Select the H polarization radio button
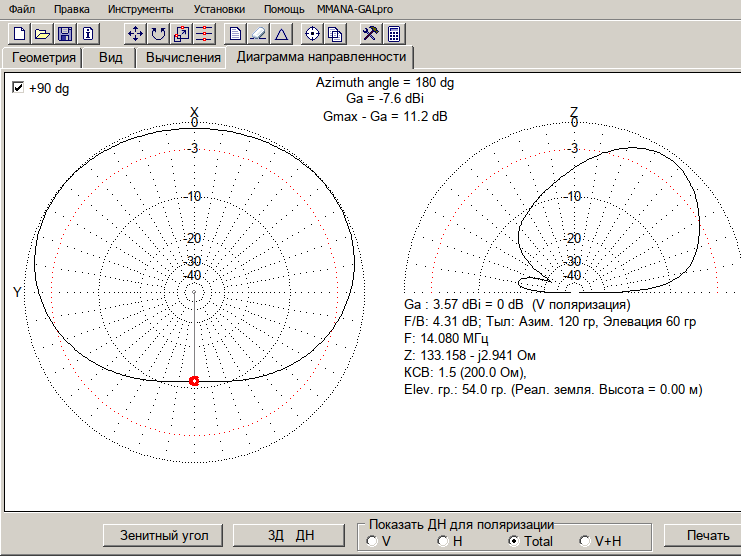The width and height of the screenshot is (741, 556). coord(443,541)
